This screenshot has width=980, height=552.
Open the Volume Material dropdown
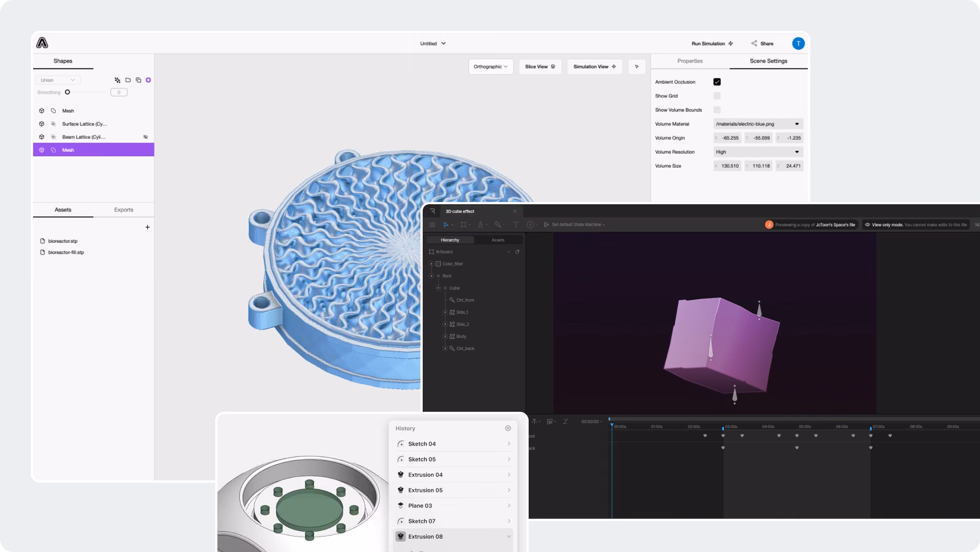(758, 124)
